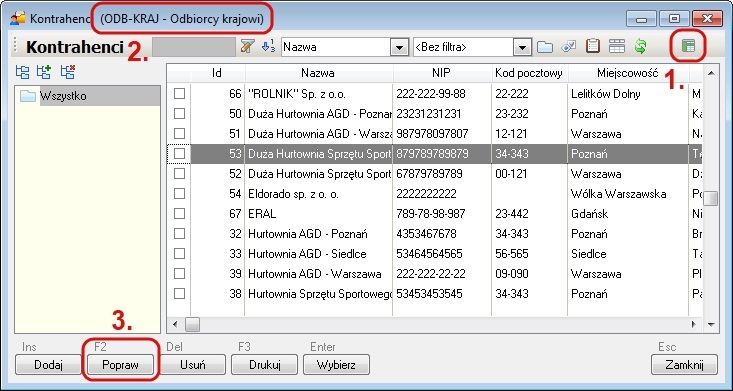Check the box for Hurtownia Sprzętu Sportowego row 38
733x391 pixels.
tap(180, 294)
